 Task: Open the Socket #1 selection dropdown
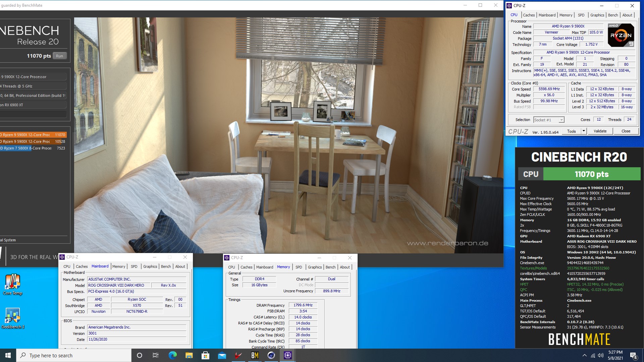tap(549, 120)
